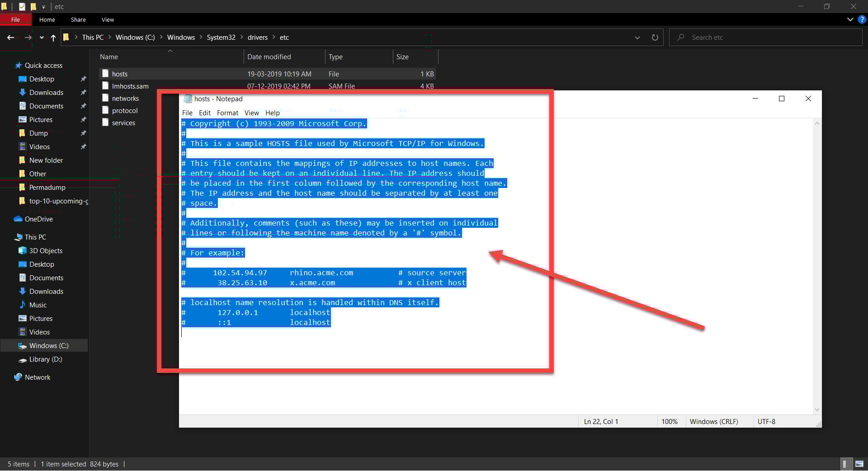The image size is (868, 471).
Task: Open Network in navigation pane
Action: (38, 377)
